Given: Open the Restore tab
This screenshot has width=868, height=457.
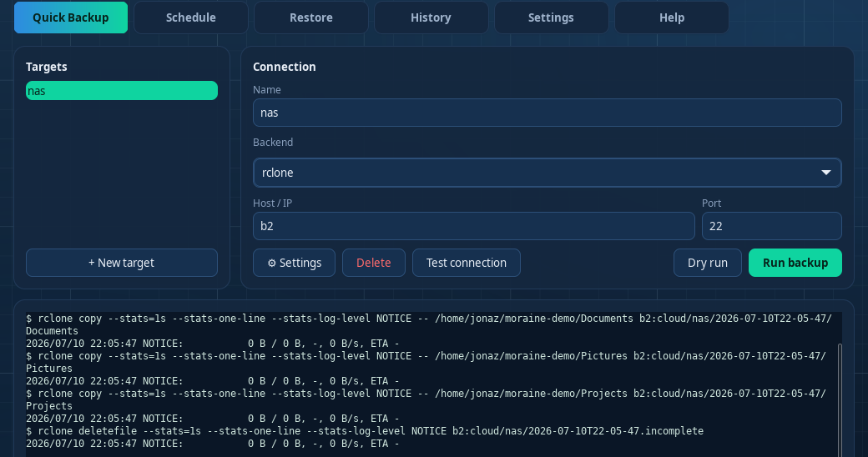Looking at the screenshot, I should tap(311, 18).
